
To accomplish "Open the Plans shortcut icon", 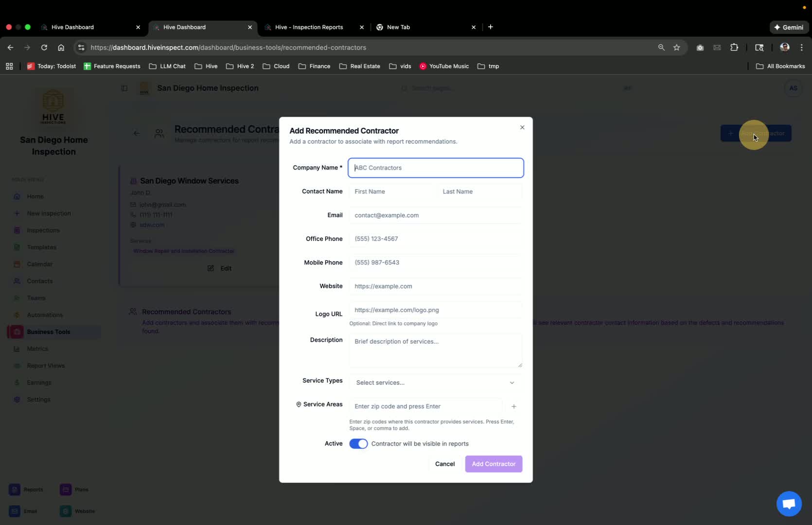I will pyautogui.click(x=66, y=490).
